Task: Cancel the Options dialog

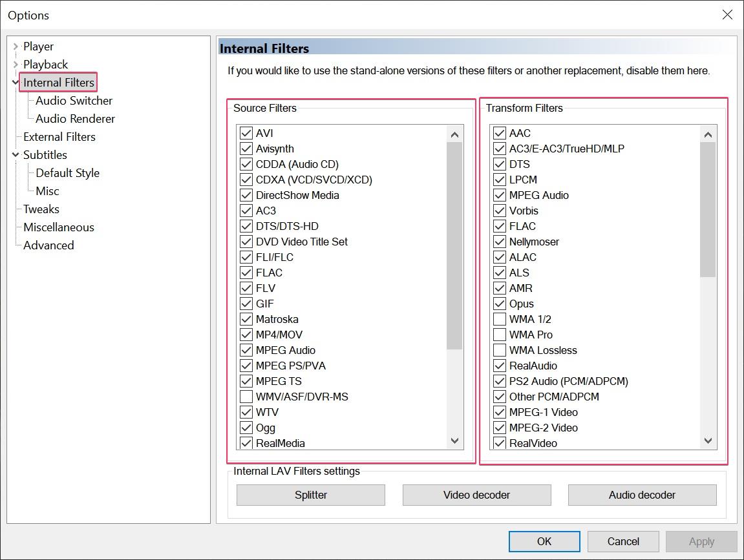Action: click(x=623, y=541)
